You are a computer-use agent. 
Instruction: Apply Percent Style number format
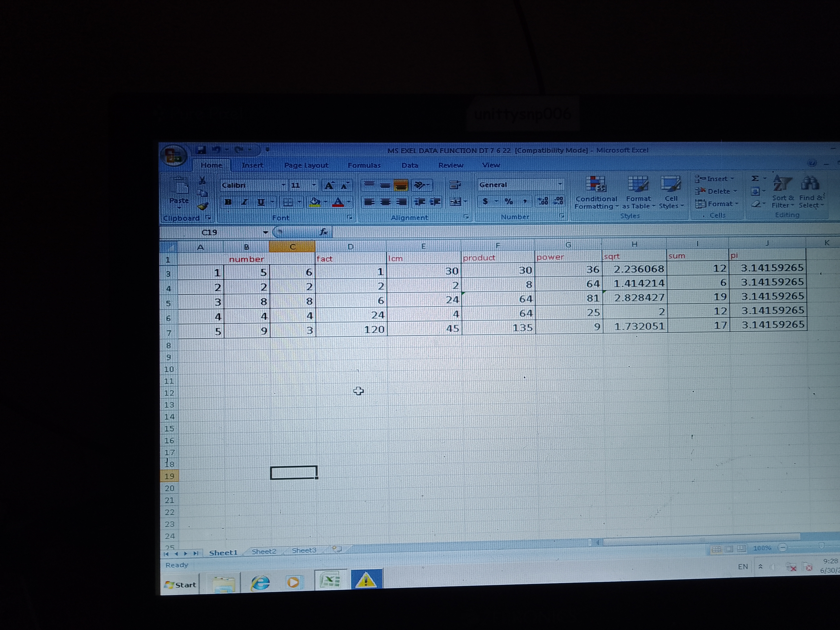tap(508, 201)
